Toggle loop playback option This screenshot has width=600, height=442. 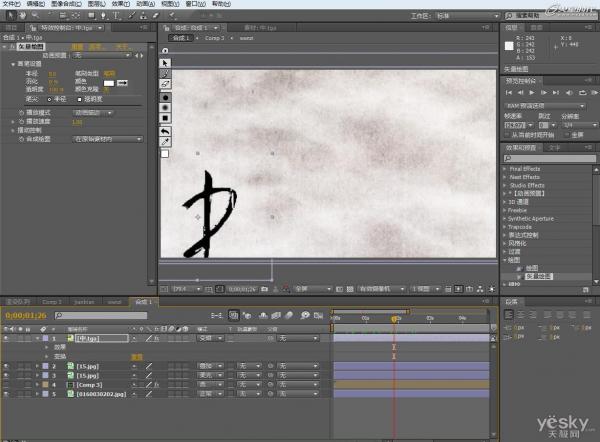[582, 93]
